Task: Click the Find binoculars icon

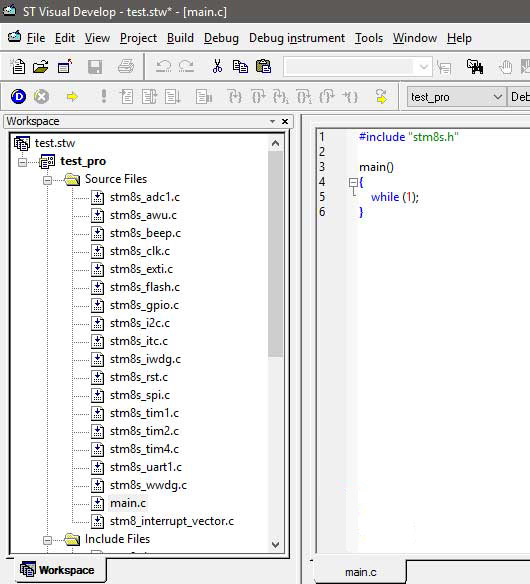Action: click(475, 67)
